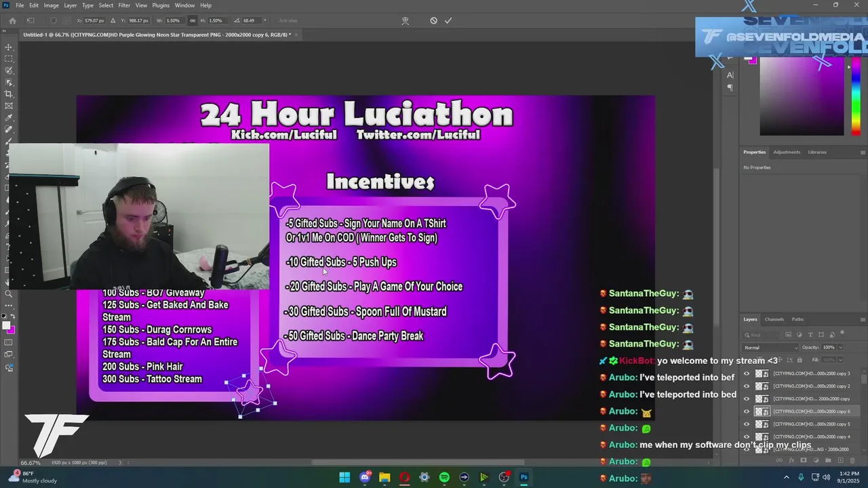This screenshot has height=488, width=868.
Task: Close the Untitled-1 document tab
Action: pos(296,35)
